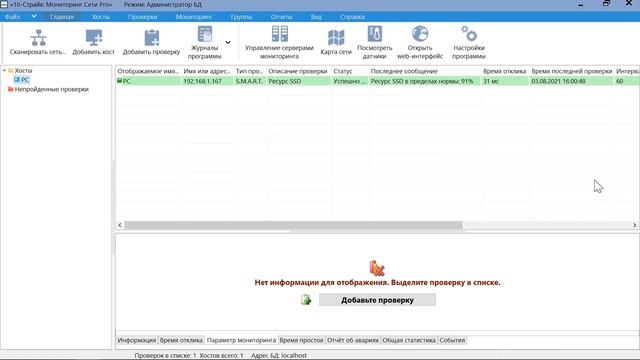The width and height of the screenshot is (640, 360).
Task: Expand the Журналы программы dropdown arrow
Action: click(228, 42)
